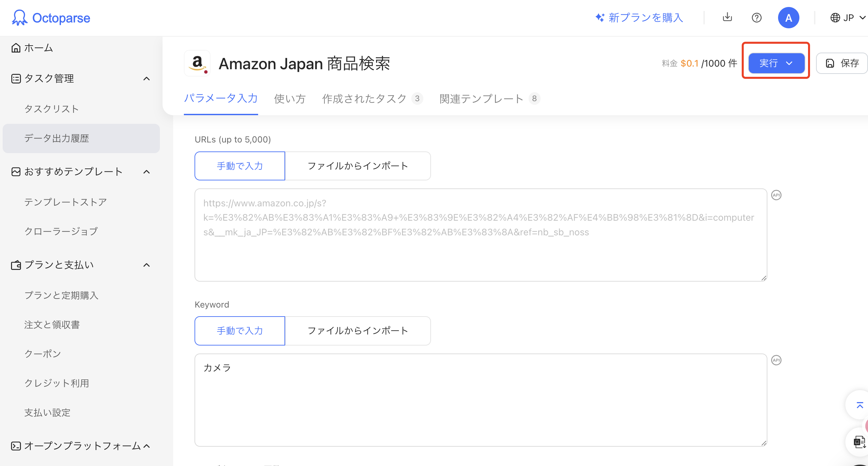Click the オープンプラットフォーム terminal icon

16,446
